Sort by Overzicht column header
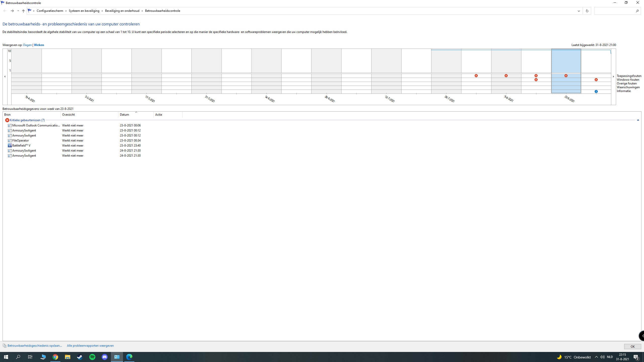The image size is (644, 362). [89, 115]
